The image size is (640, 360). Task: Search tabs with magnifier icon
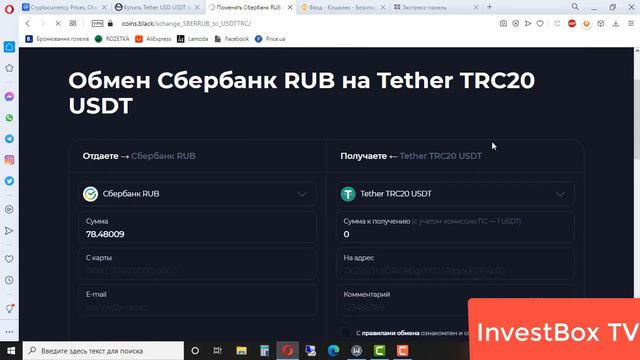pos(575,7)
